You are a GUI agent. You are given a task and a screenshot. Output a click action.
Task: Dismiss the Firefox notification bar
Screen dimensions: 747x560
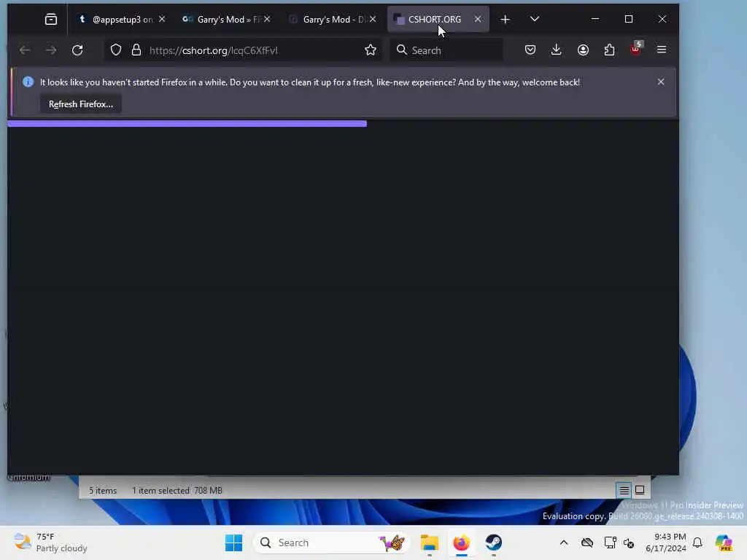click(661, 82)
